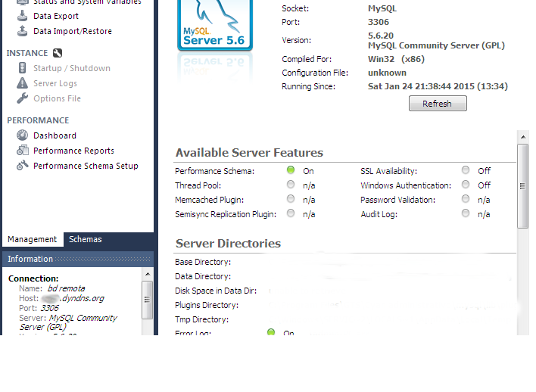
Task: Open Server Logs
Action: pos(55,83)
